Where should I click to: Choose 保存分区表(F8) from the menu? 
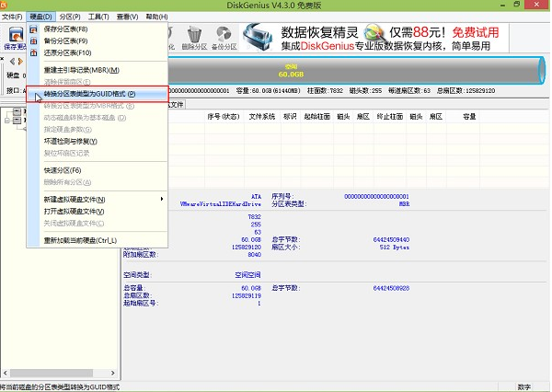[98, 29]
